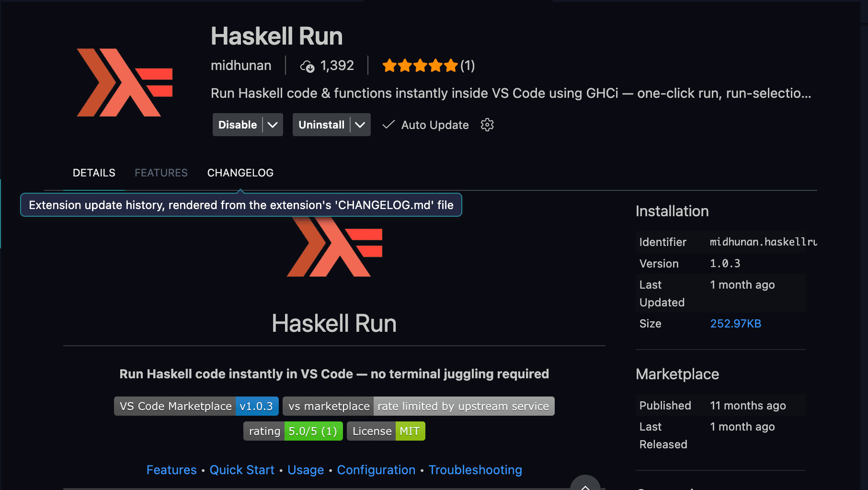This screenshot has height=490, width=868.
Task: Open the midhunan publisher link
Action: (241, 65)
